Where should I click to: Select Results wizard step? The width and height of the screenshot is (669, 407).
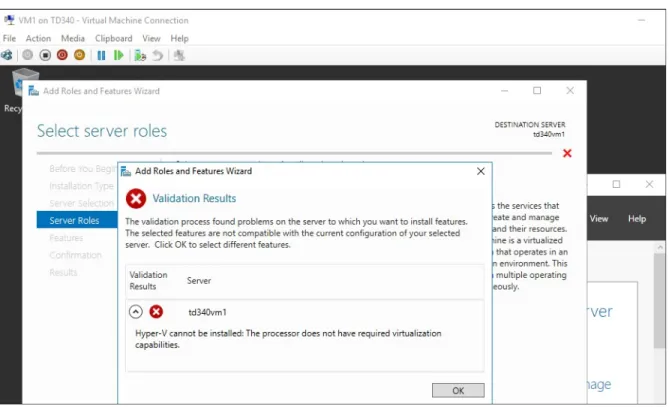[63, 272]
